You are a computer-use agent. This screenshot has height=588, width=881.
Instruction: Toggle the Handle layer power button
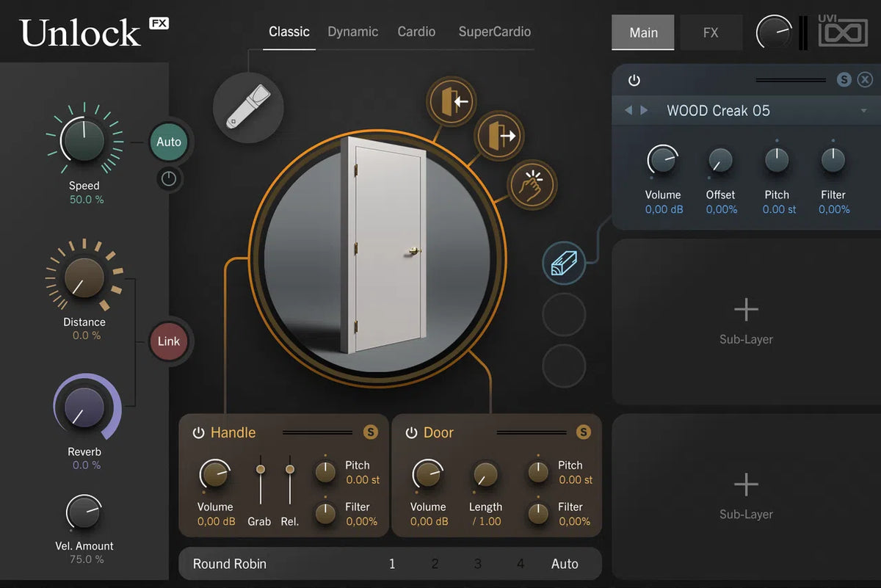(x=198, y=433)
